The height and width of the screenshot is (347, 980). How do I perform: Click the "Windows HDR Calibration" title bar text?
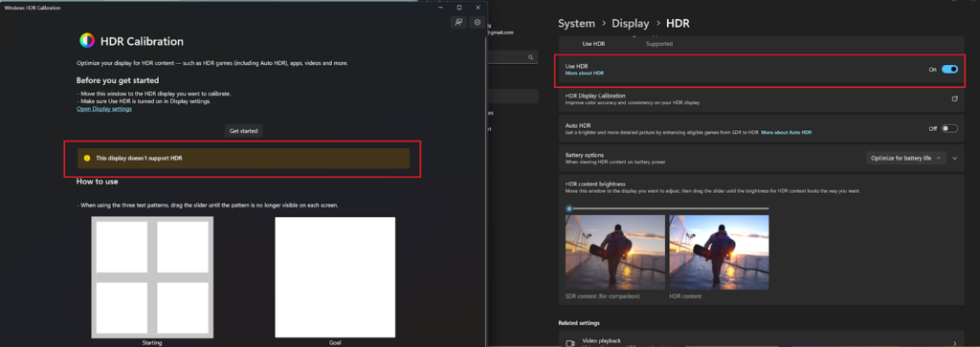click(x=33, y=8)
